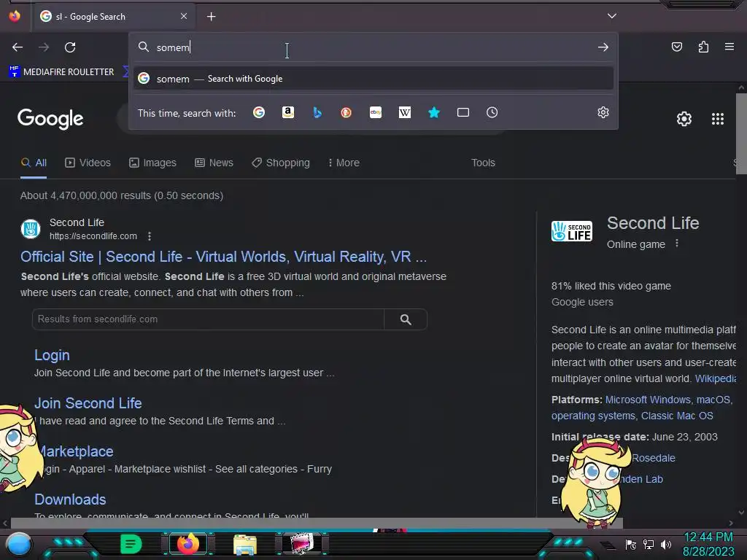This screenshot has width=747, height=560.
Task: Close the 'sl - Google Search' tab
Action: click(184, 16)
